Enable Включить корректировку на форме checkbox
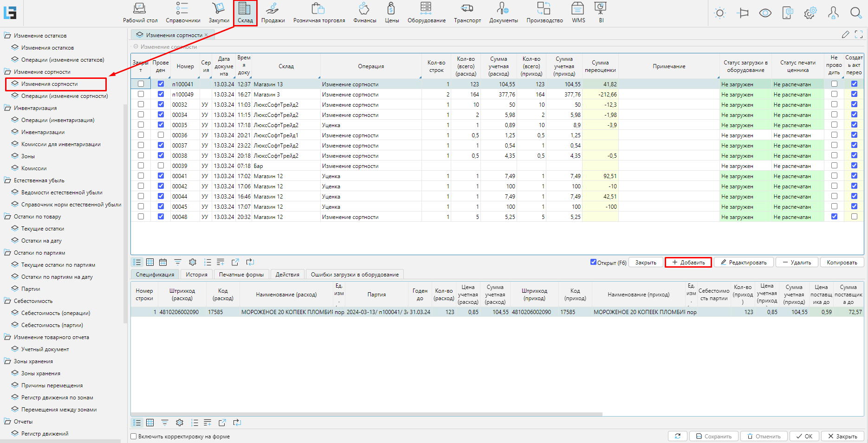The width and height of the screenshot is (868, 443). pyautogui.click(x=134, y=437)
